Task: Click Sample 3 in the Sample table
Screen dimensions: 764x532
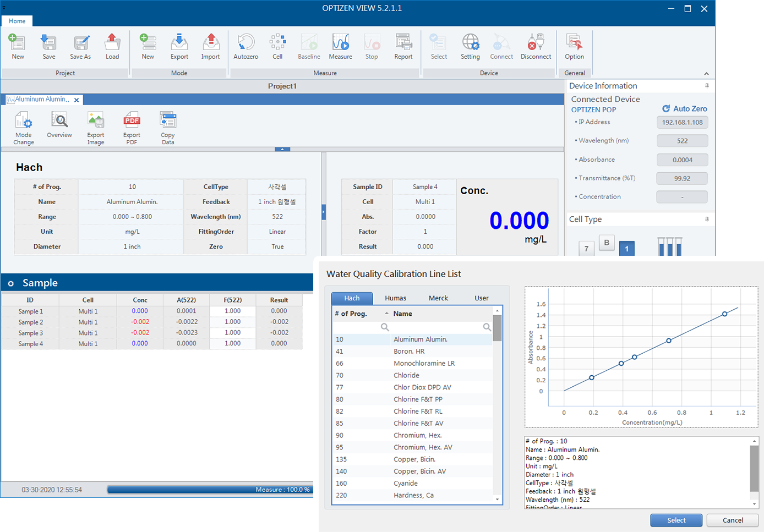Action: [30, 333]
